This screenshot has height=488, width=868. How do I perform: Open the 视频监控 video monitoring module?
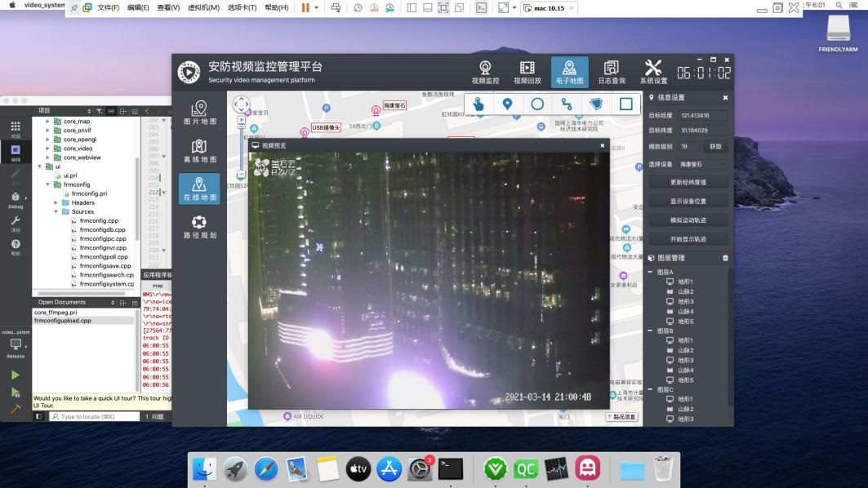(485, 72)
